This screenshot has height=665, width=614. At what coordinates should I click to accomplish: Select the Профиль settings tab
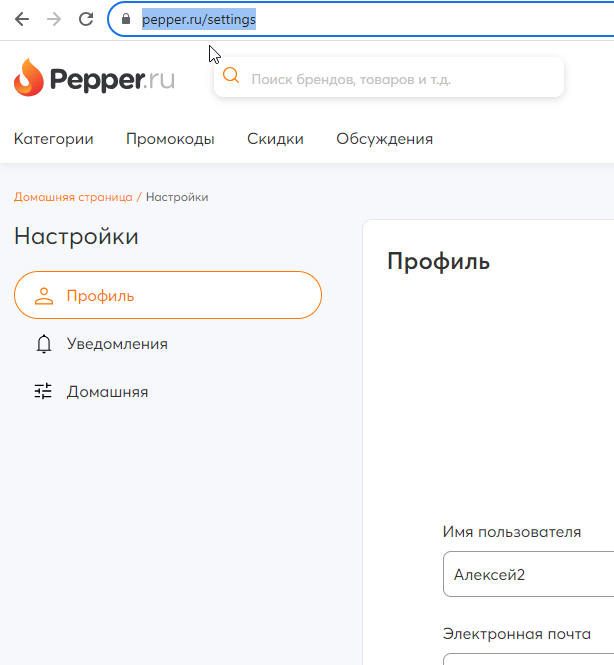168,295
